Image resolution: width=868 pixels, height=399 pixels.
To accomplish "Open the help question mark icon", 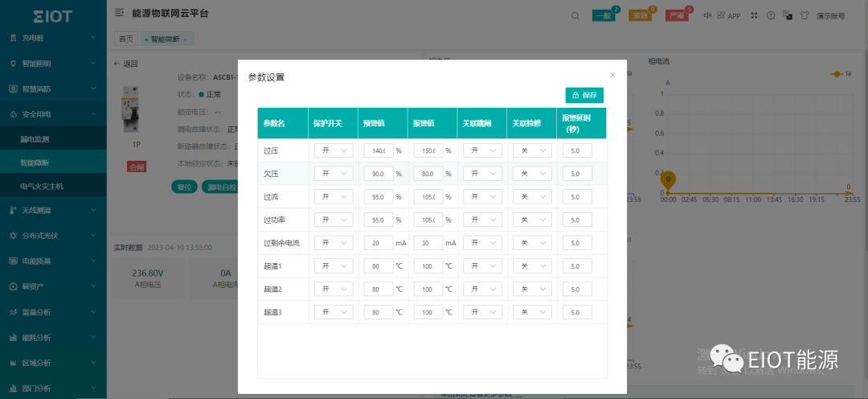I will [771, 15].
